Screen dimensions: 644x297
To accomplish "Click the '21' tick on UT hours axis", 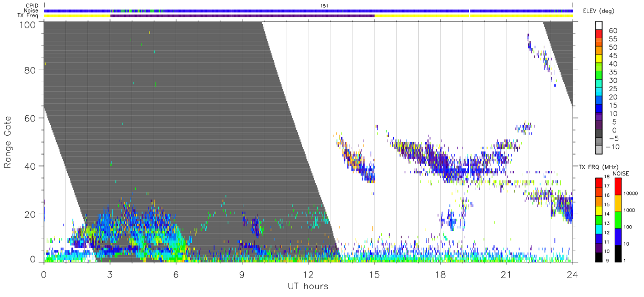I will coord(506,274).
